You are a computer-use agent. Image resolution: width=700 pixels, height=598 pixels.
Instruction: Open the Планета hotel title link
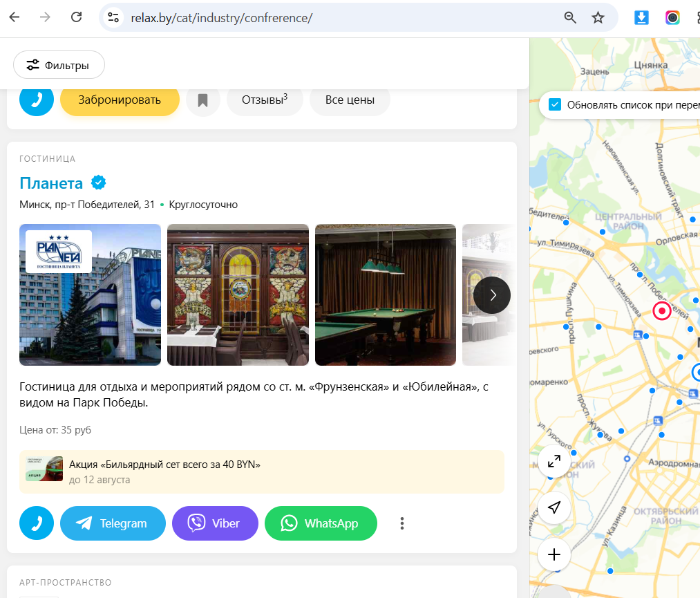click(51, 183)
